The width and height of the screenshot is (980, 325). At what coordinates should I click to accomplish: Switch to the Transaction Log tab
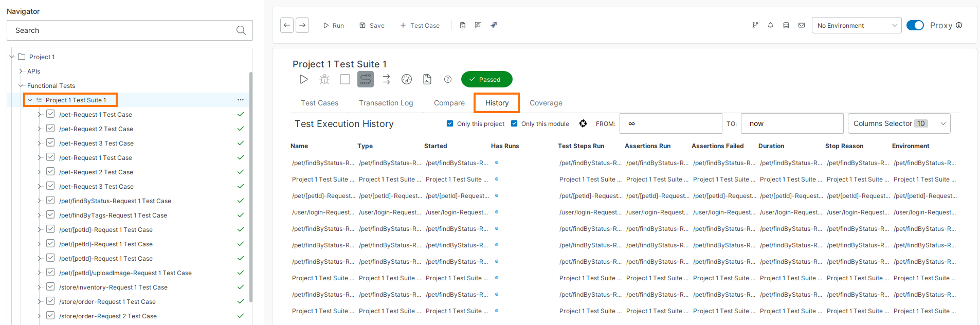(x=386, y=103)
